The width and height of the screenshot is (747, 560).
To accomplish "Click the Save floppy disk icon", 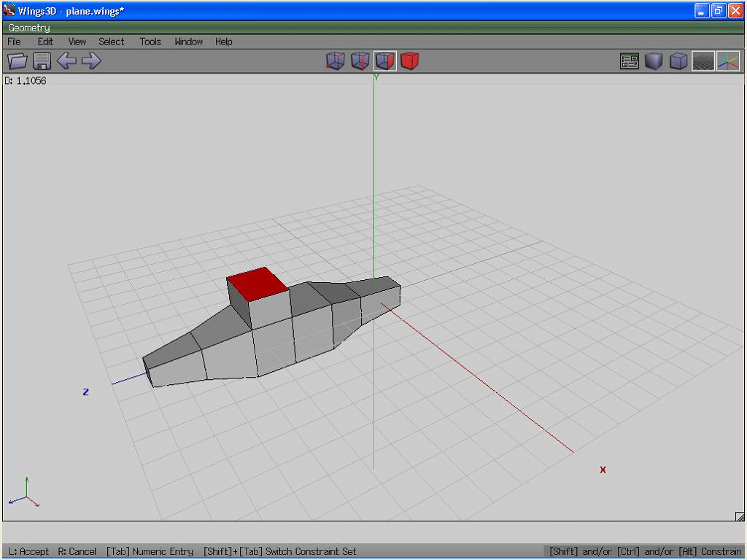I will tap(42, 61).
